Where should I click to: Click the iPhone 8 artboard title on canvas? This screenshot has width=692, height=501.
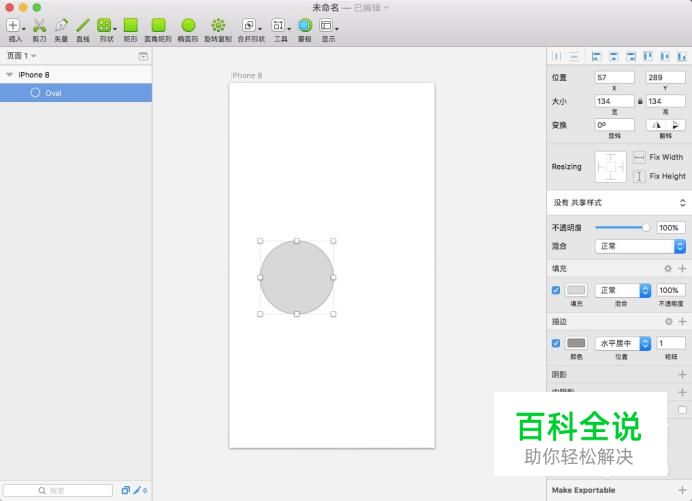coord(247,75)
